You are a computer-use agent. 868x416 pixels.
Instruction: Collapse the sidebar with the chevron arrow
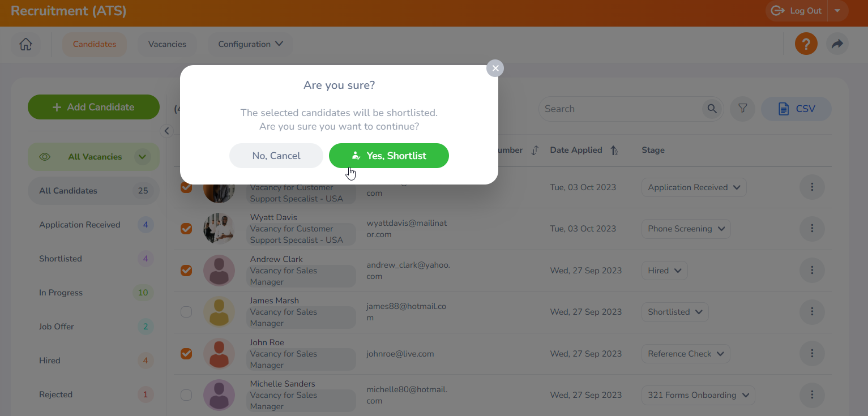[166, 131]
